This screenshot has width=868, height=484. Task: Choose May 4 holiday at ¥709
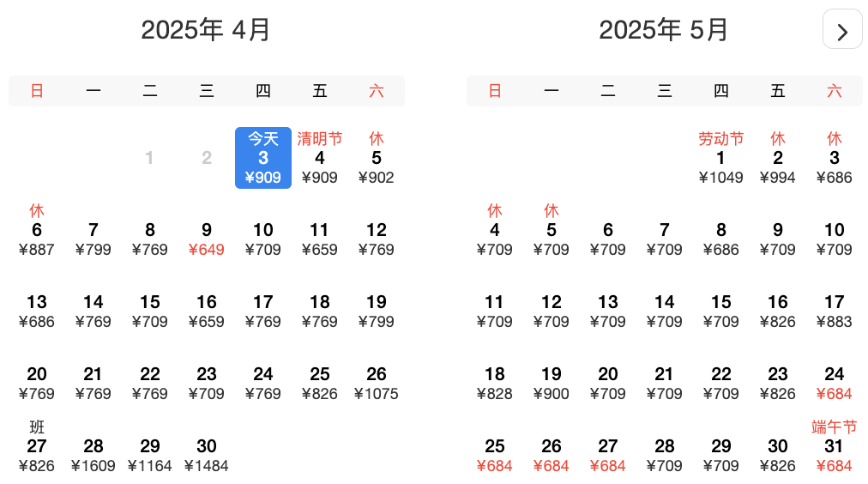coord(494,230)
